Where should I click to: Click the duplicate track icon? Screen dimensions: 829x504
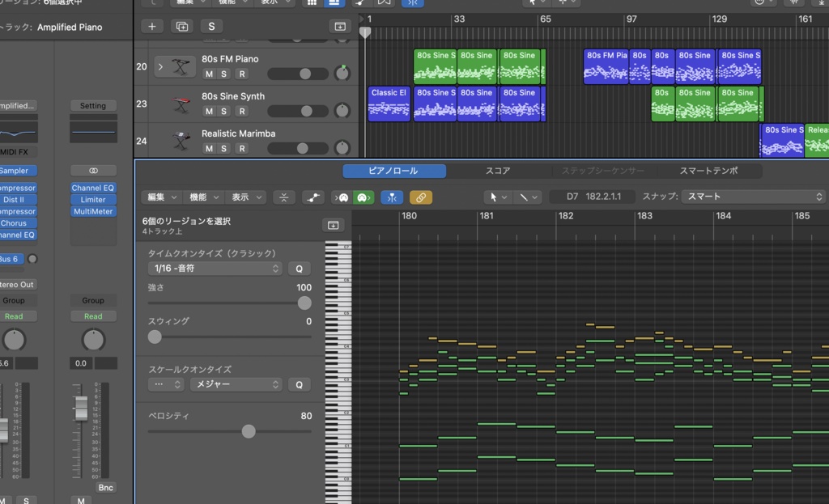(x=182, y=27)
